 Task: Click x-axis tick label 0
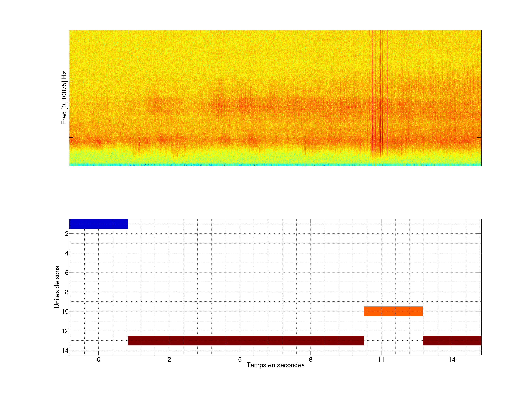click(x=98, y=359)
